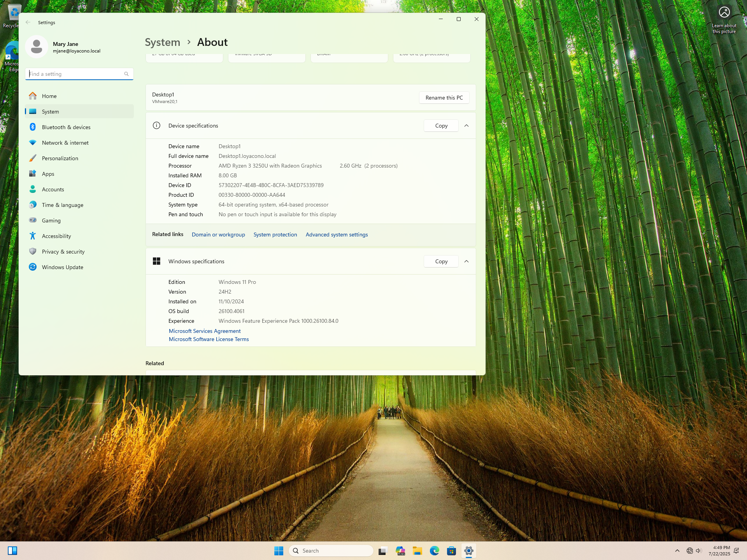This screenshot has height=560, width=747.
Task: Click the search magnifier in Find a setting
Action: [126, 74]
